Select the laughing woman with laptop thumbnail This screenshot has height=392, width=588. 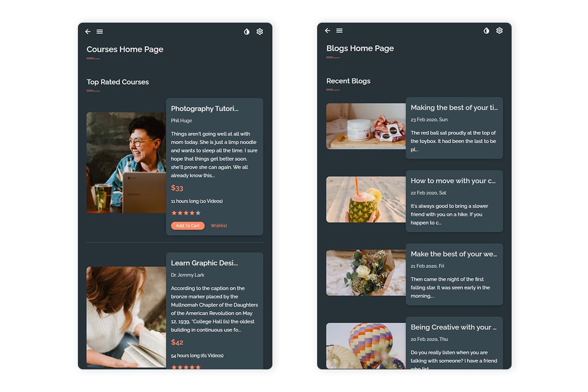click(x=126, y=162)
